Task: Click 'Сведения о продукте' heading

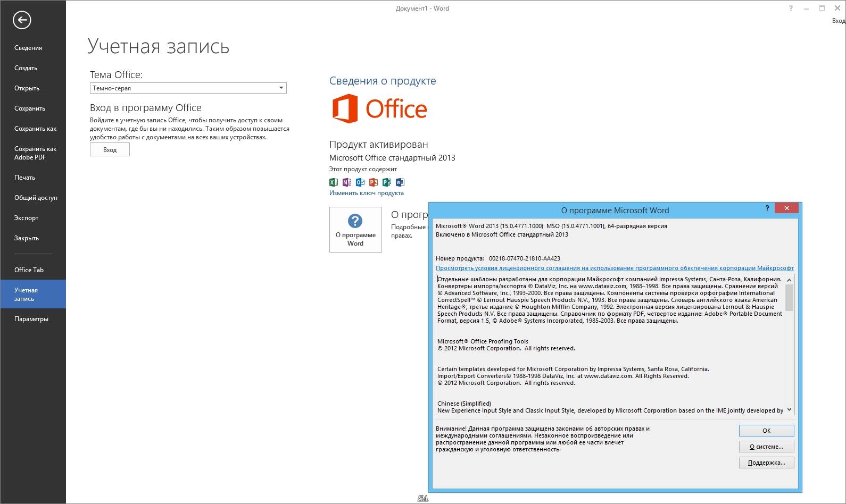Action: point(383,81)
